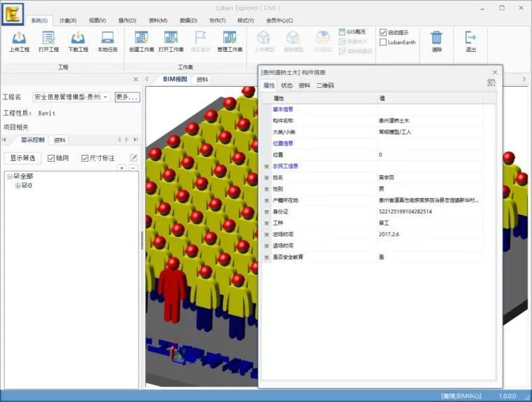Open the 工程名 project name dropdown
This screenshot has width=532, height=402.
click(71, 97)
